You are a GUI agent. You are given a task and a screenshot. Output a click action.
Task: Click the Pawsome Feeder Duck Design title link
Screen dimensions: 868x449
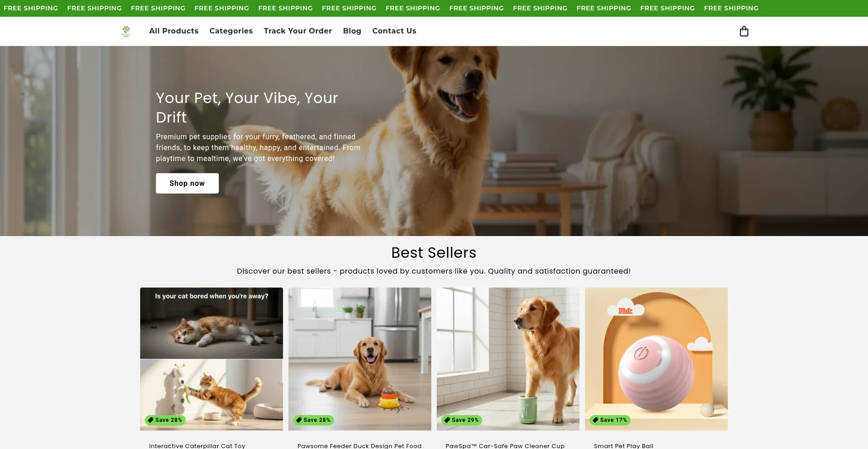coord(359,446)
